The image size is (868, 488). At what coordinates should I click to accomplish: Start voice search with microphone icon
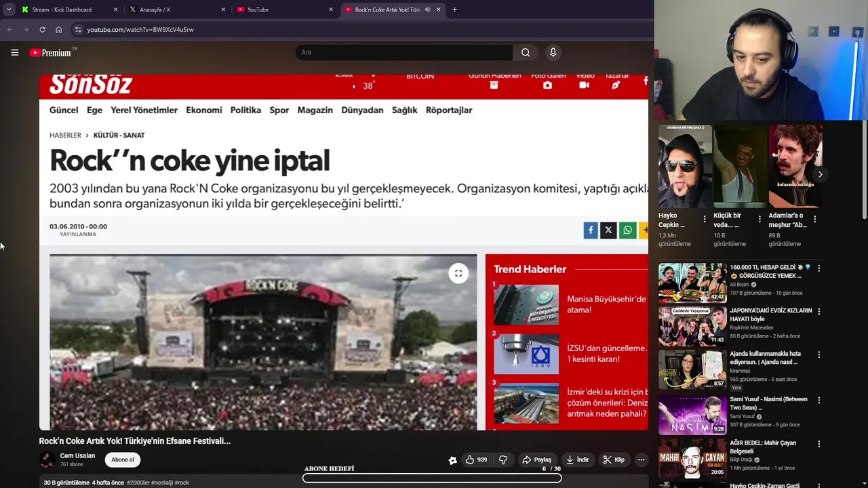point(553,52)
